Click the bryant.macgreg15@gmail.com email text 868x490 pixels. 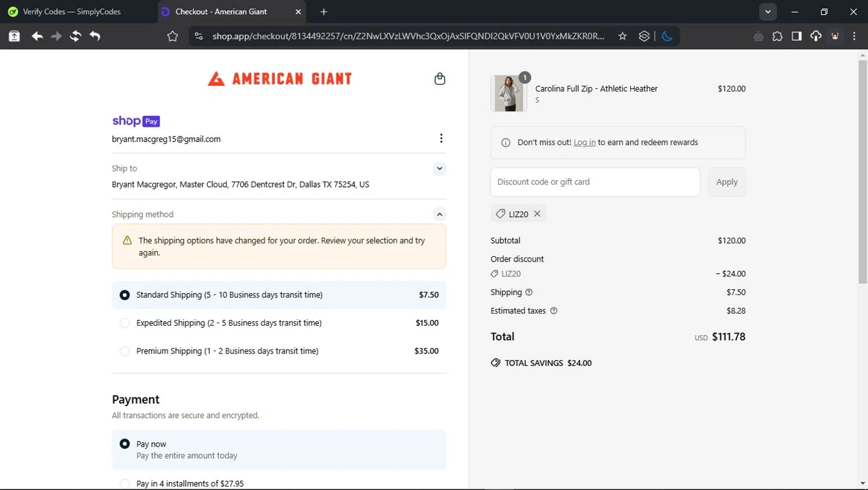click(x=166, y=139)
